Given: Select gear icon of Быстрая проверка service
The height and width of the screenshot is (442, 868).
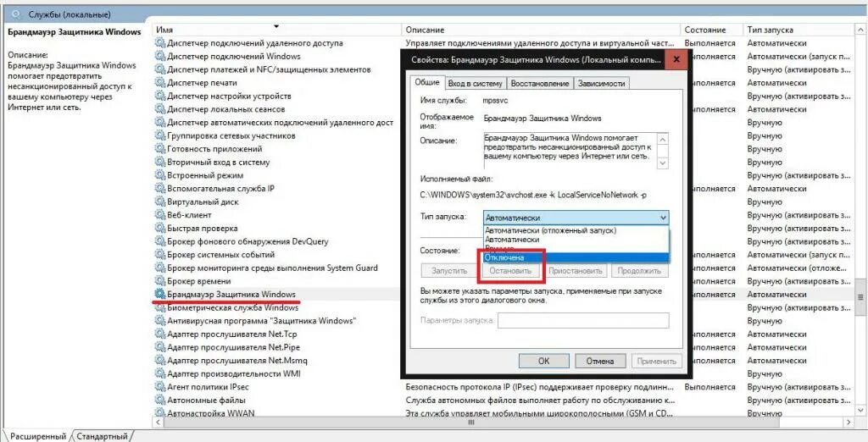Looking at the screenshot, I should tap(160, 229).
